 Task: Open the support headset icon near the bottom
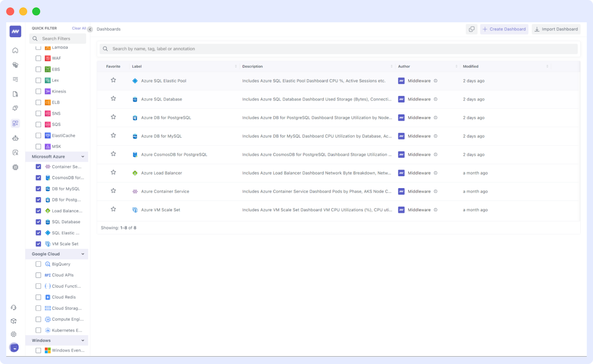pyautogui.click(x=14, y=307)
